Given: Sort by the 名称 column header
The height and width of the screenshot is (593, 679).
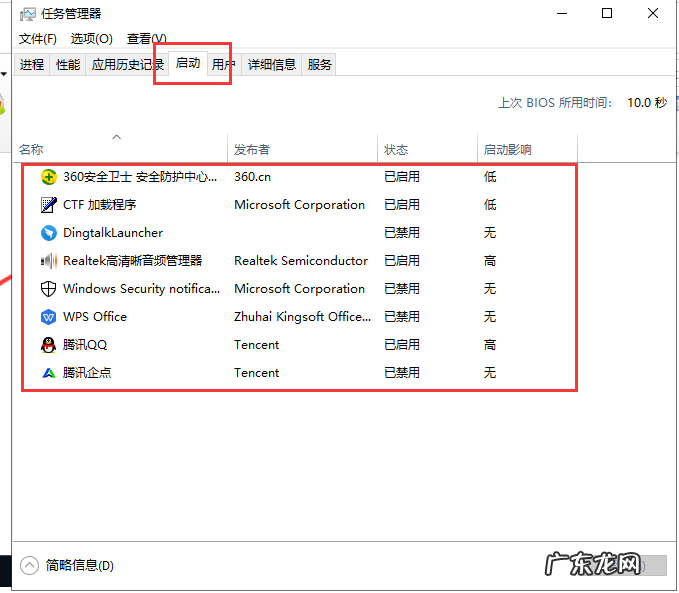Looking at the screenshot, I should pos(120,150).
